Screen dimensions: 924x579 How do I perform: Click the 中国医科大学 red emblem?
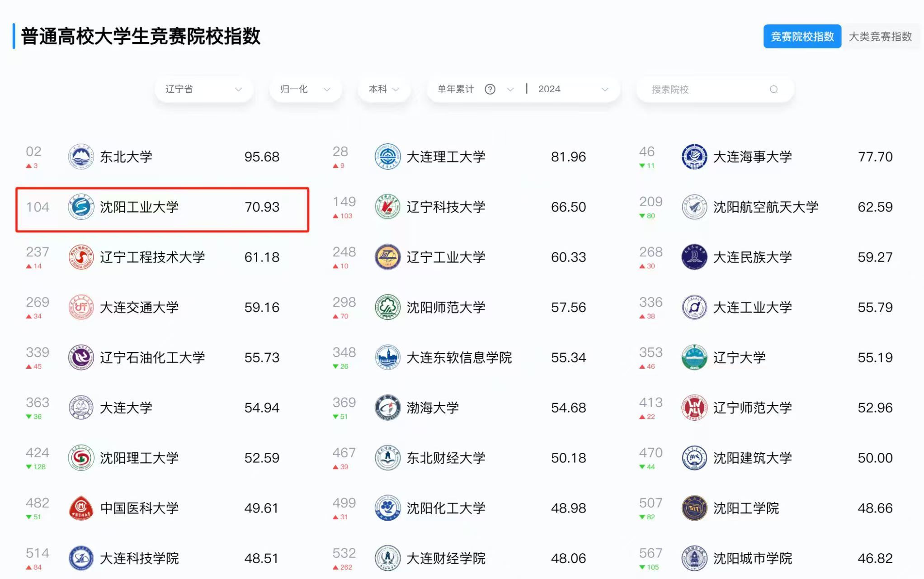(81, 508)
